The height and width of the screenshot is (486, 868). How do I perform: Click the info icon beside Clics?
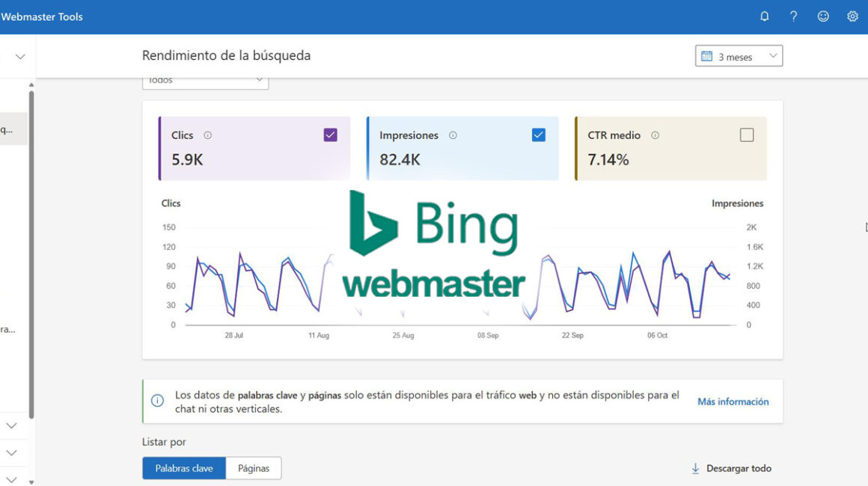point(208,135)
